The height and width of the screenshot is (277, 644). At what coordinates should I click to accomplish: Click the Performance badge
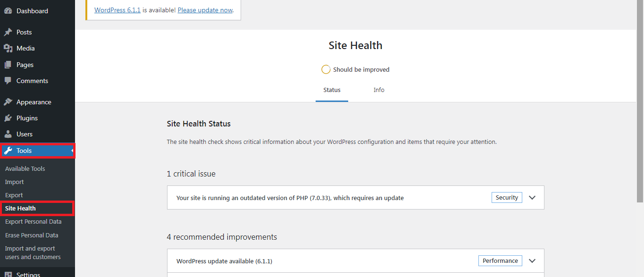(x=500, y=260)
